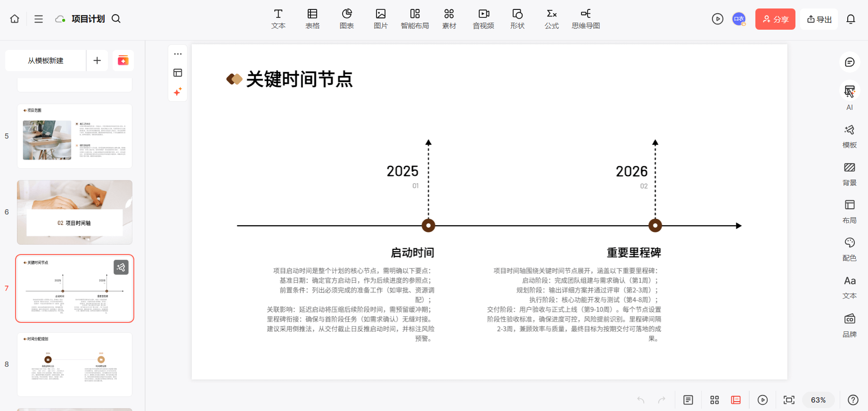Insert a 公式 formula
Image resolution: width=868 pixels, height=411 pixels.
552,19
